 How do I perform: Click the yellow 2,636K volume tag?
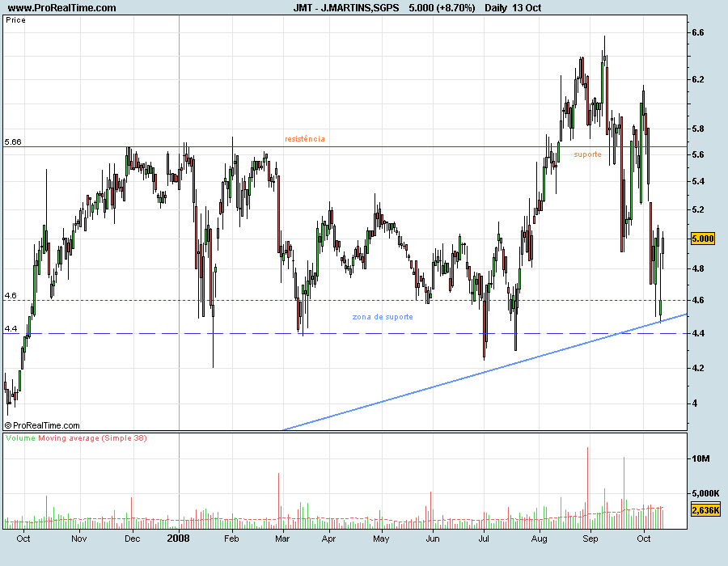point(705,510)
